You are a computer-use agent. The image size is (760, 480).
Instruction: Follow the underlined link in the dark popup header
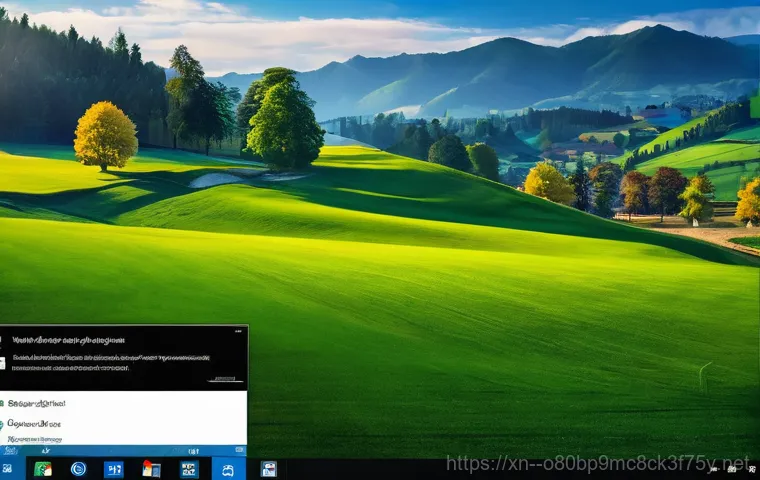tap(226, 379)
